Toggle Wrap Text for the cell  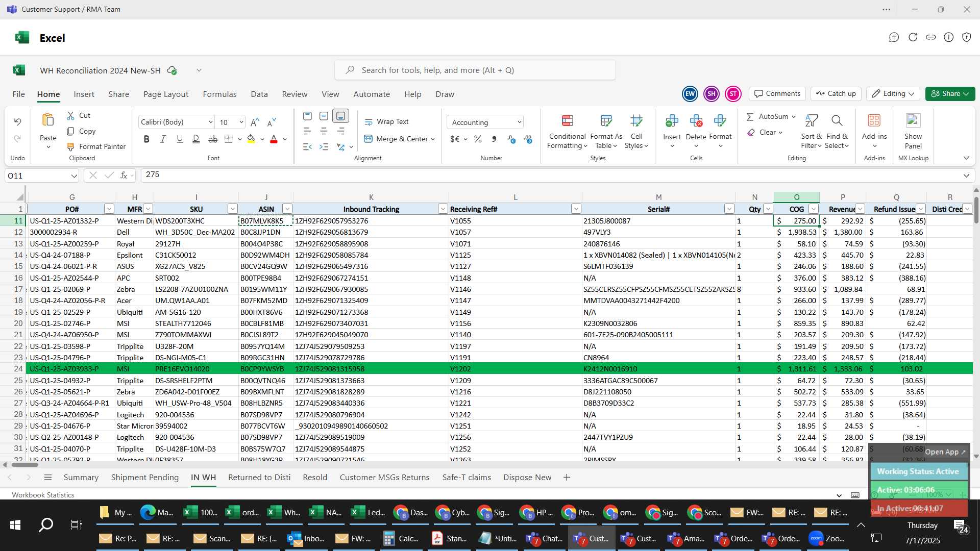(386, 122)
